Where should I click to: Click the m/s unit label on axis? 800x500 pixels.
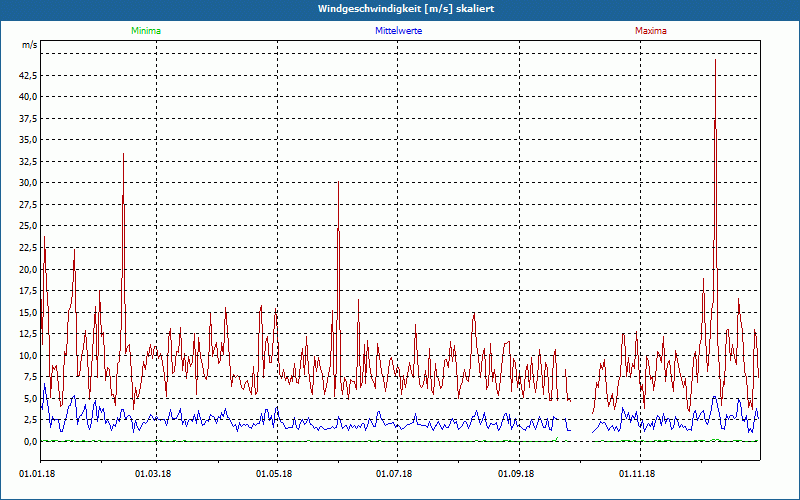(28, 46)
